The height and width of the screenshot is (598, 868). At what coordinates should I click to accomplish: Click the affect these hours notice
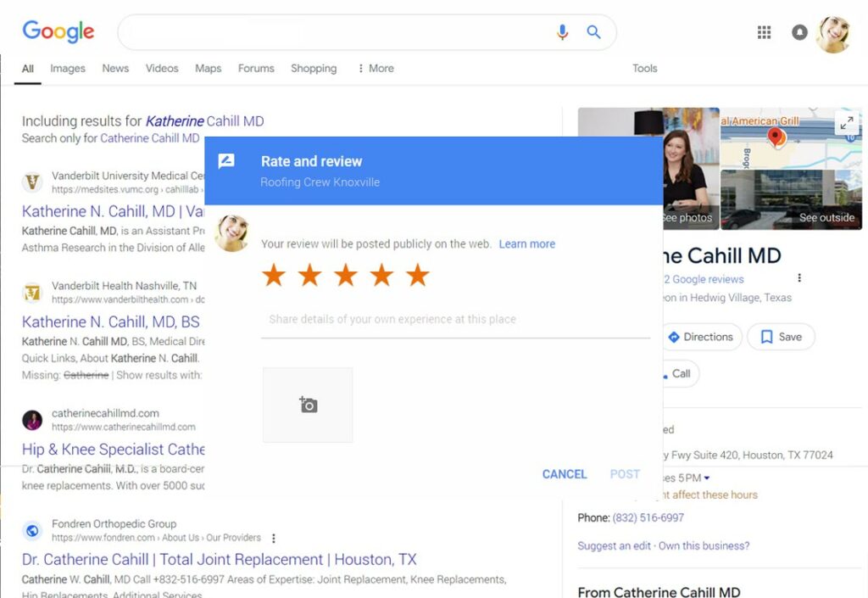pyautogui.click(x=710, y=495)
